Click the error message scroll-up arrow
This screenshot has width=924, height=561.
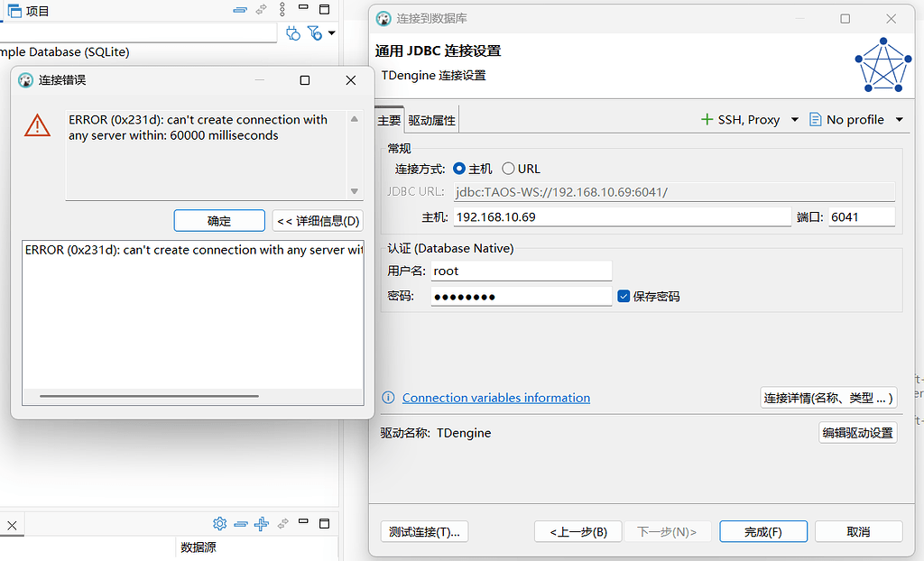coord(354,119)
